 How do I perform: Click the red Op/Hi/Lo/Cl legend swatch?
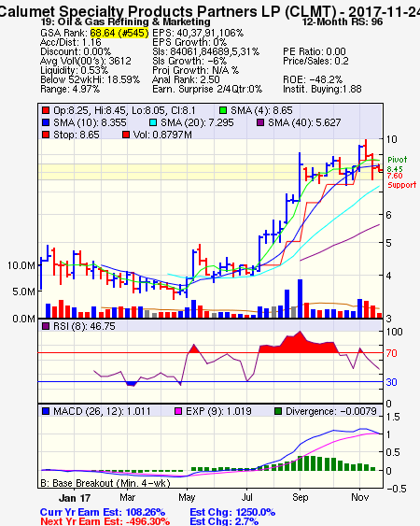click(46, 110)
